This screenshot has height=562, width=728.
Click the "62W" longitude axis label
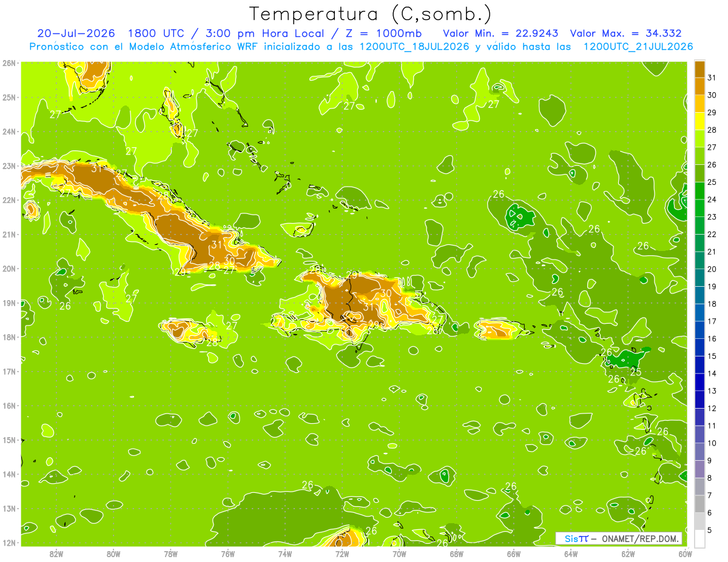628,553
